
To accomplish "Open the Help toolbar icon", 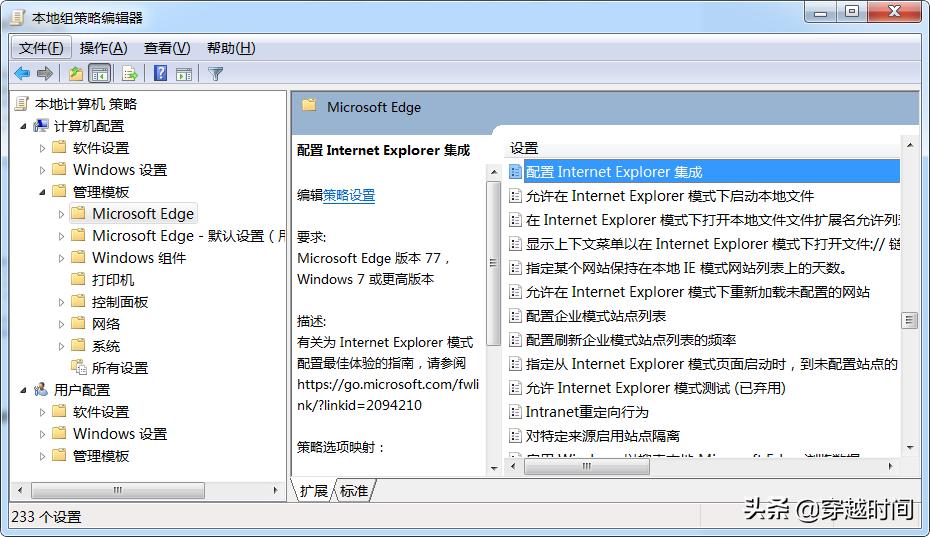I will 160,74.
